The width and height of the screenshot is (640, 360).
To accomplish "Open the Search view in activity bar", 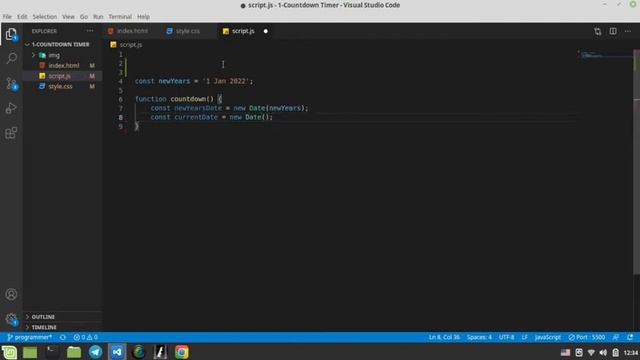I will (11, 58).
